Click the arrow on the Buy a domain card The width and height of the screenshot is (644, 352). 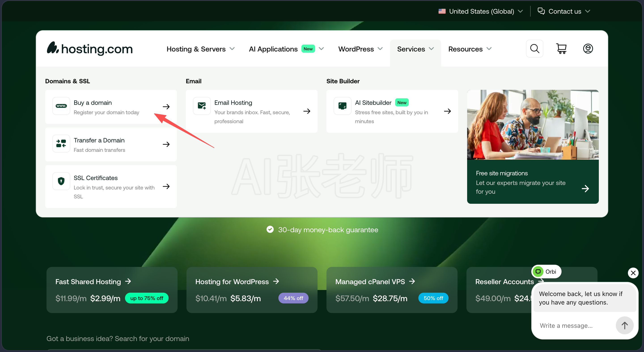166,107
